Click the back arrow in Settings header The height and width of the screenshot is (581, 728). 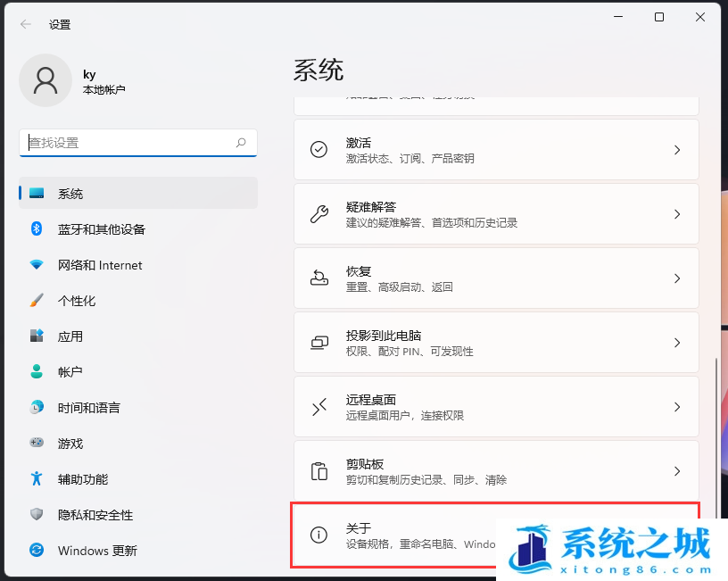(26, 24)
